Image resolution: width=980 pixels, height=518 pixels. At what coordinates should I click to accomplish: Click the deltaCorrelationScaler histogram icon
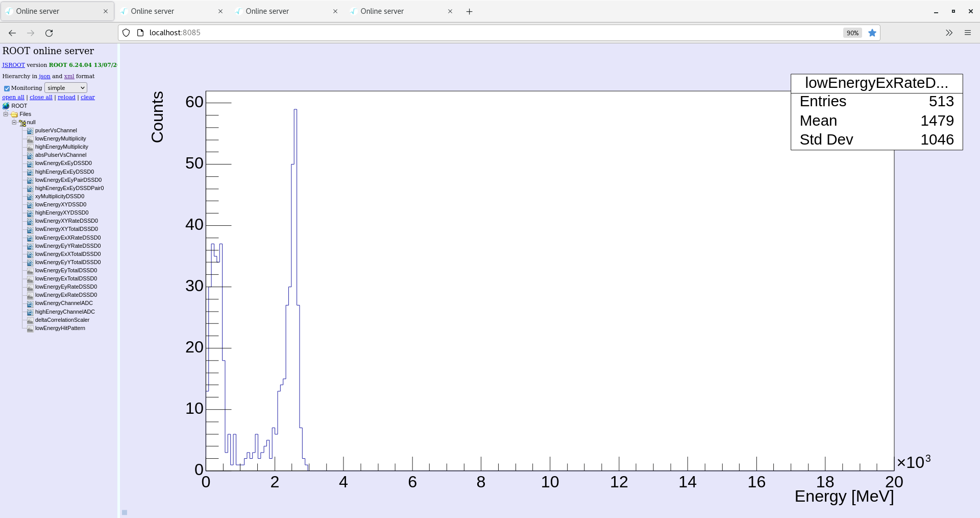click(x=30, y=320)
